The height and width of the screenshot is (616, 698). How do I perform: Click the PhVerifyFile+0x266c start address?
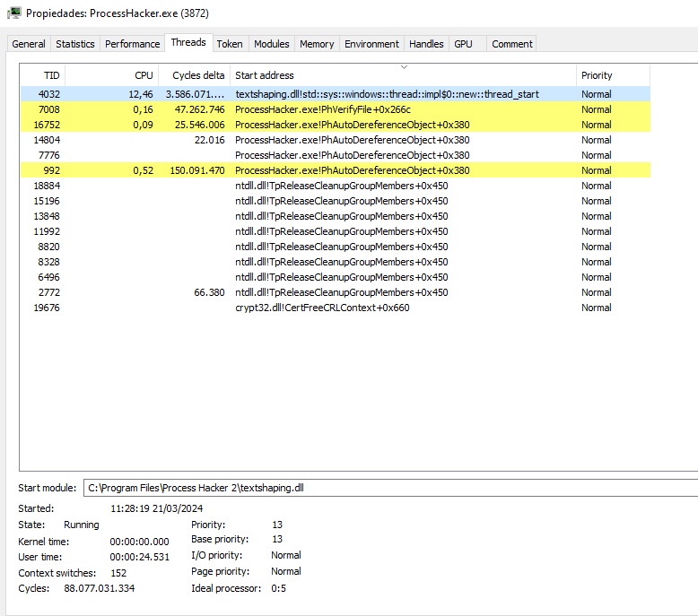[323, 109]
